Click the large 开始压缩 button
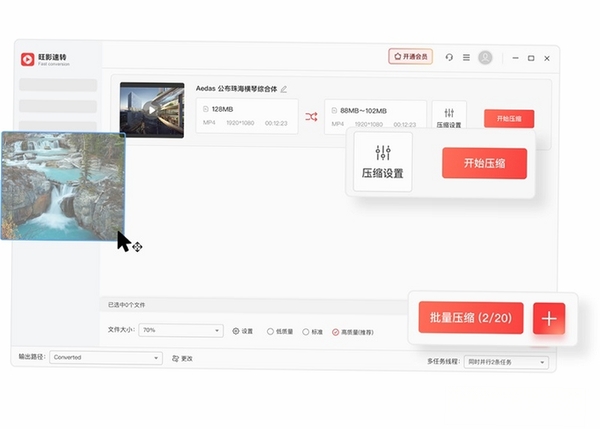This screenshot has height=429, width=600. tap(484, 163)
